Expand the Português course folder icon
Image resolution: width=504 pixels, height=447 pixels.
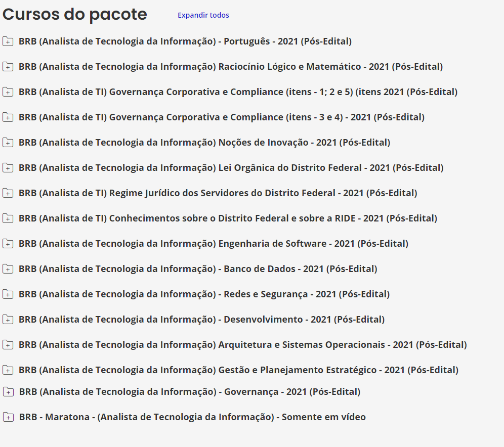point(8,41)
